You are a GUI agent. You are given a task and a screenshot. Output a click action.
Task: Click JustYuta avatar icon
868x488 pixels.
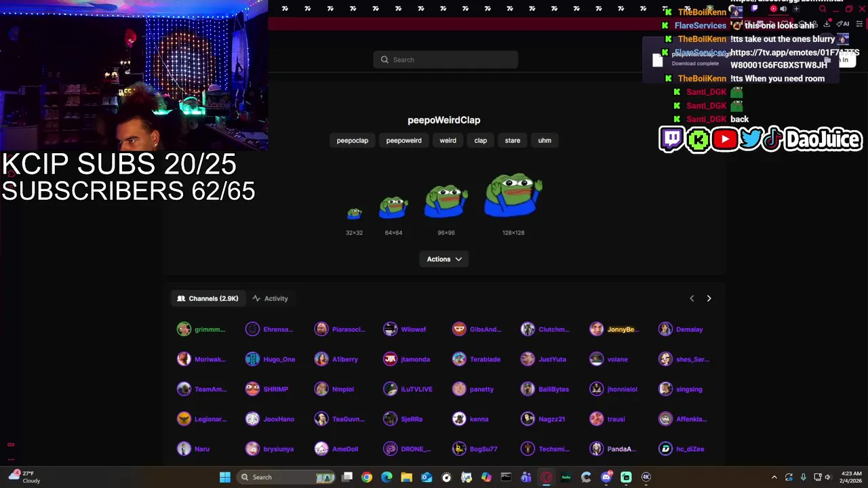point(528,359)
